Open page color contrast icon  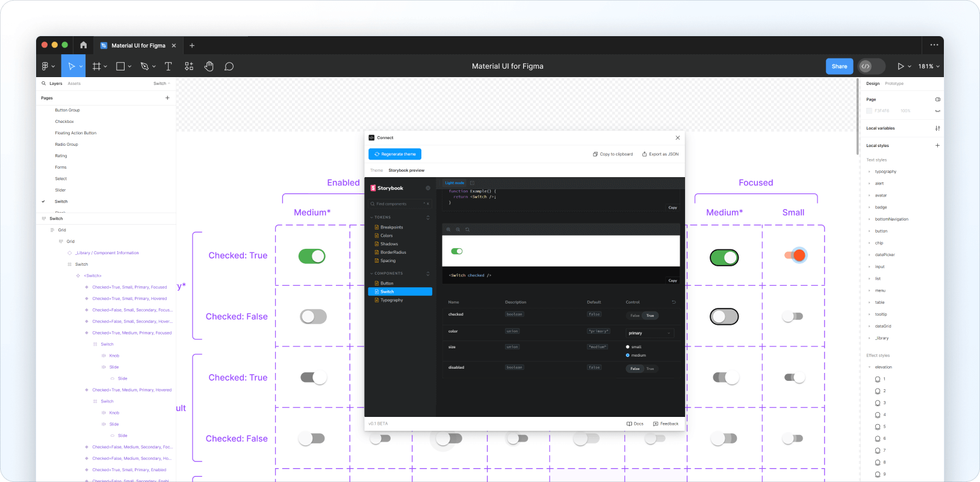point(937,99)
